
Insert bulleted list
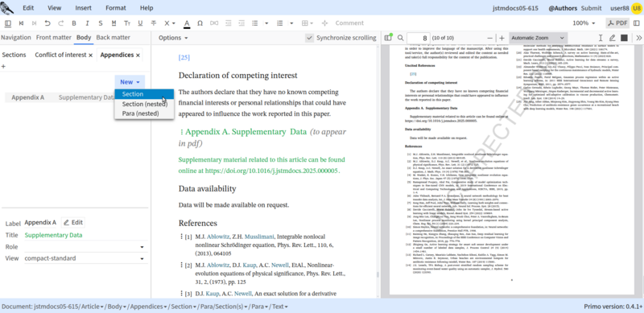254,23
